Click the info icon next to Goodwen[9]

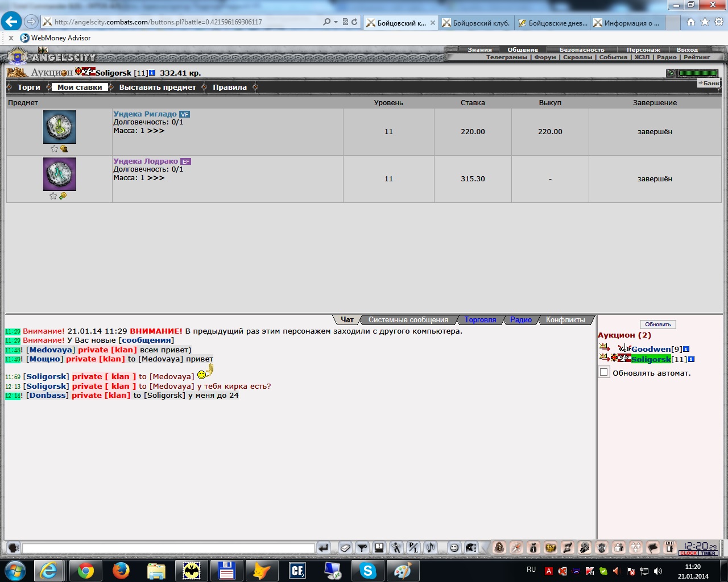[x=686, y=349]
